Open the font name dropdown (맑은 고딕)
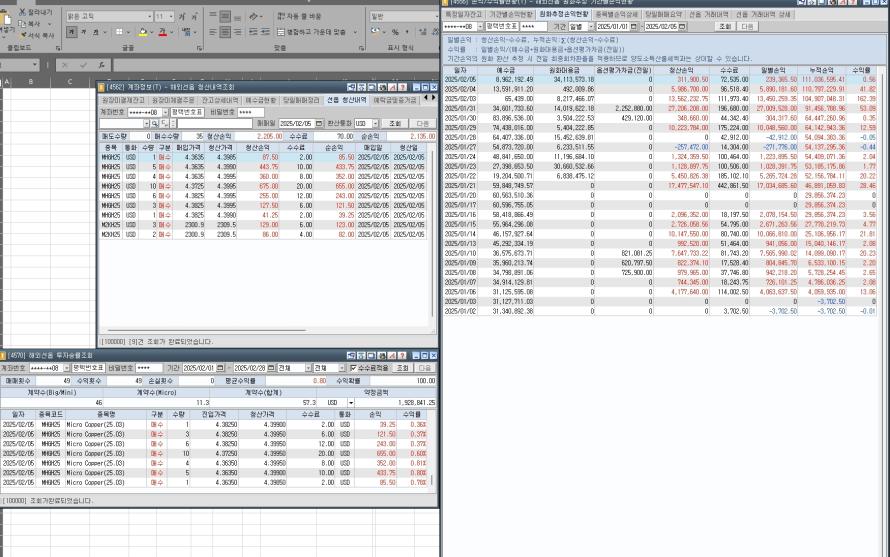Image resolution: width=890 pixels, height=557 pixels. click(x=149, y=16)
